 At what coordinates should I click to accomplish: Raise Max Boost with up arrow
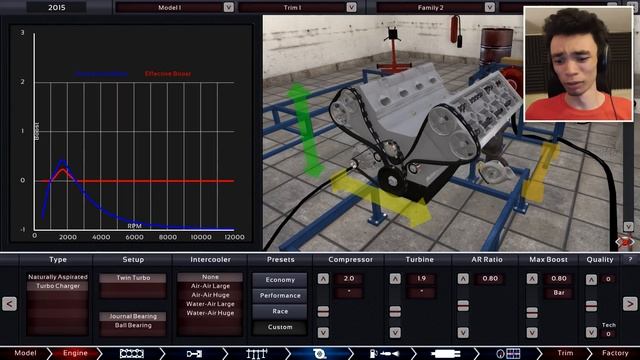click(532, 279)
